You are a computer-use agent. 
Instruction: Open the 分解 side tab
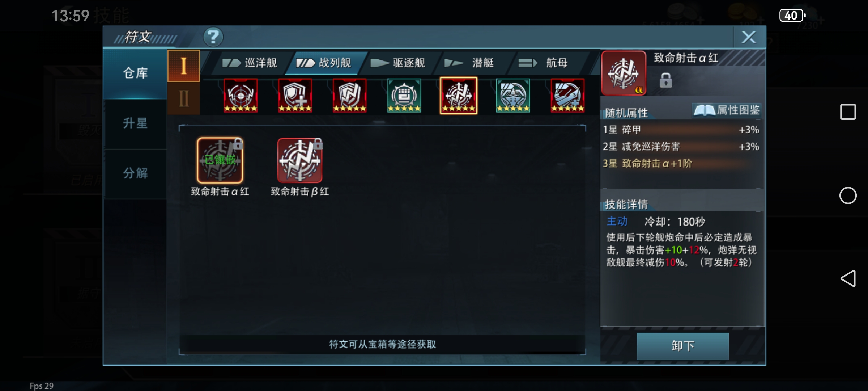135,173
